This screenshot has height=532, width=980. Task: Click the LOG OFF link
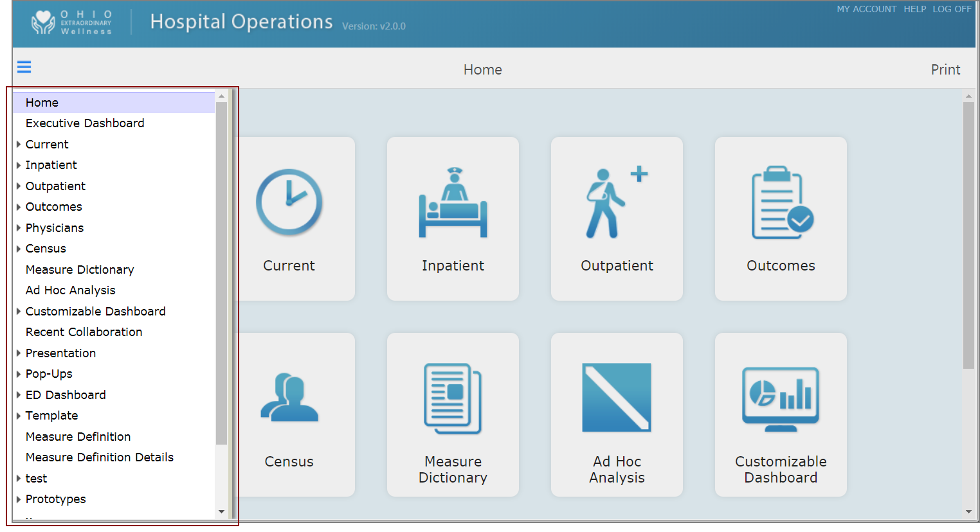(x=952, y=9)
